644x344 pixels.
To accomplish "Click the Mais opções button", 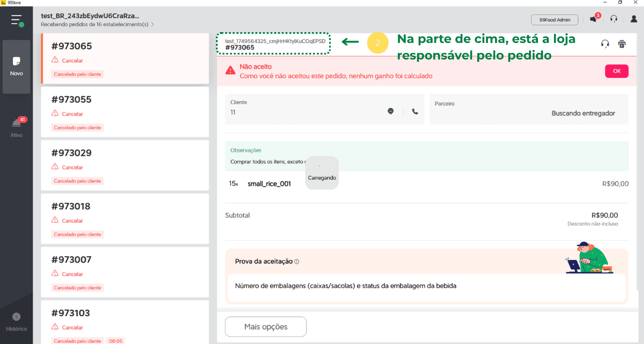I will [x=265, y=327].
